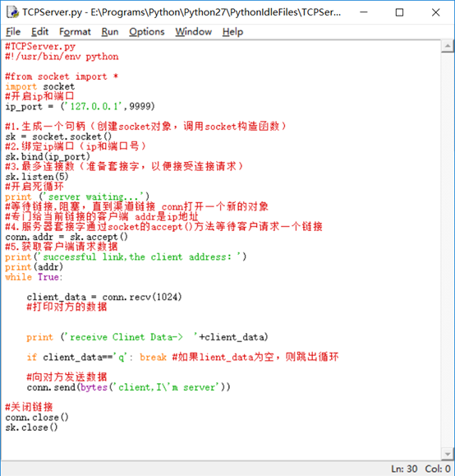
Task: Open the Window menu
Action: click(194, 31)
